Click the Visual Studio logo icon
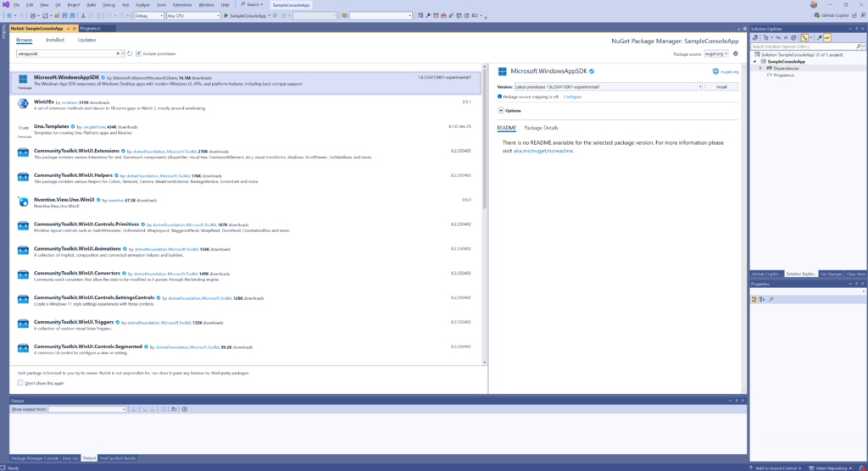Viewport: 868px width, 471px height. (6, 4)
